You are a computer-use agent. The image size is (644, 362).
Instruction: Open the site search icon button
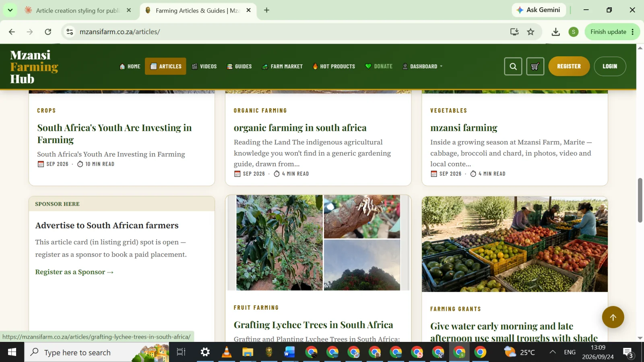513,66
